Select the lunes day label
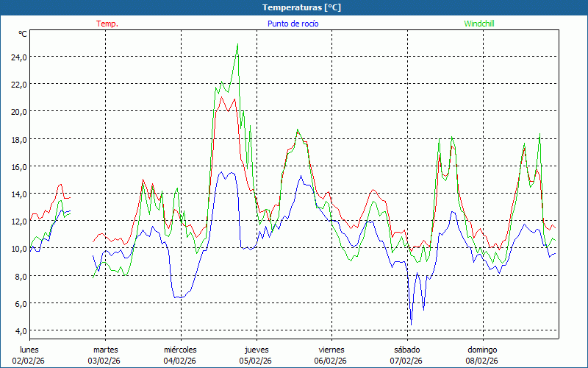 click(x=29, y=350)
